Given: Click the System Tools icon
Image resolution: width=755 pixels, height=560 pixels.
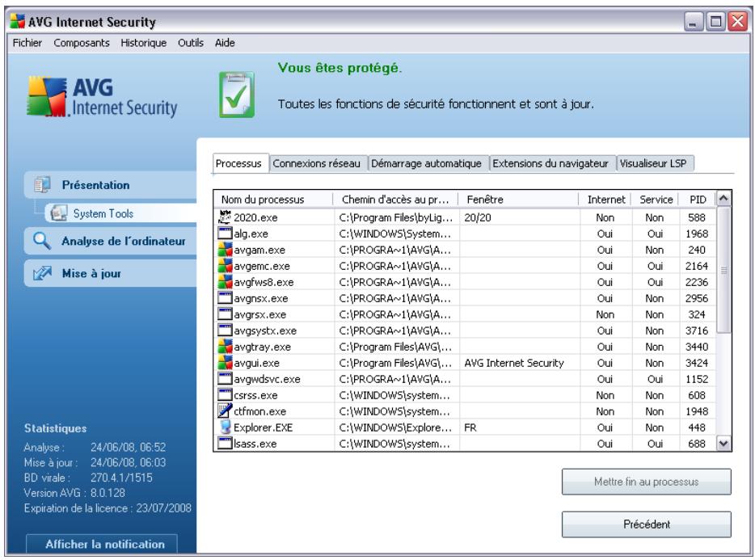Looking at the screenshot, I should (59, 213).
